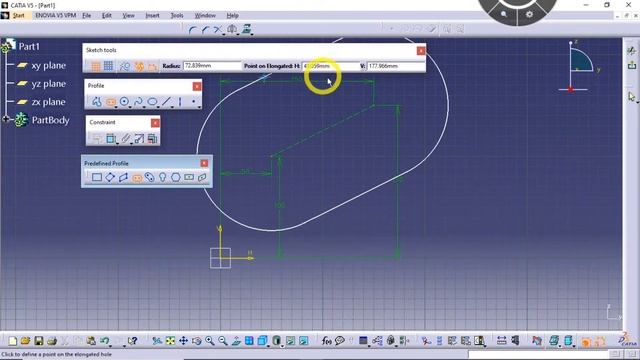Toggle Dimensional Constraints in Sketch tools
This screenshot has width=640, height=360.
pyautogui.click(x=153, y=66)
